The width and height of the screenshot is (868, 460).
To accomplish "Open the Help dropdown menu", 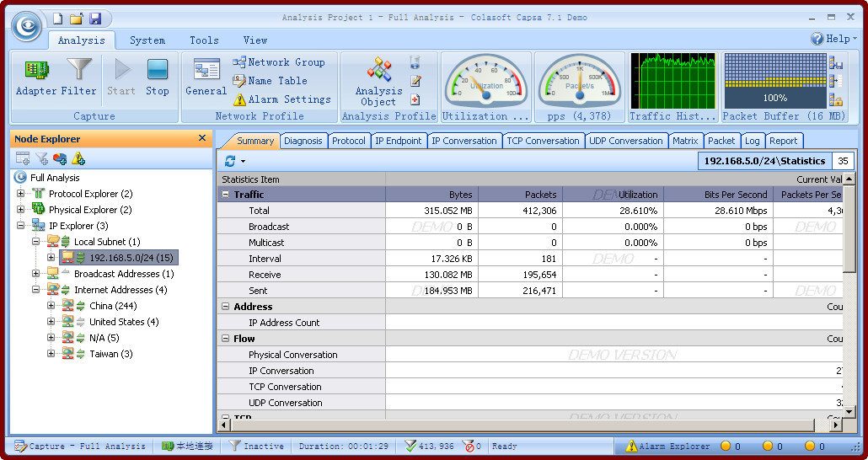I will (834, 39).
